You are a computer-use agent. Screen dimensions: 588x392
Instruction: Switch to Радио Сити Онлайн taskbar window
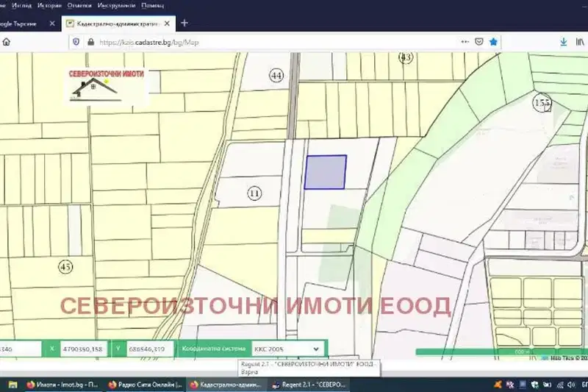tap(146, 385)
